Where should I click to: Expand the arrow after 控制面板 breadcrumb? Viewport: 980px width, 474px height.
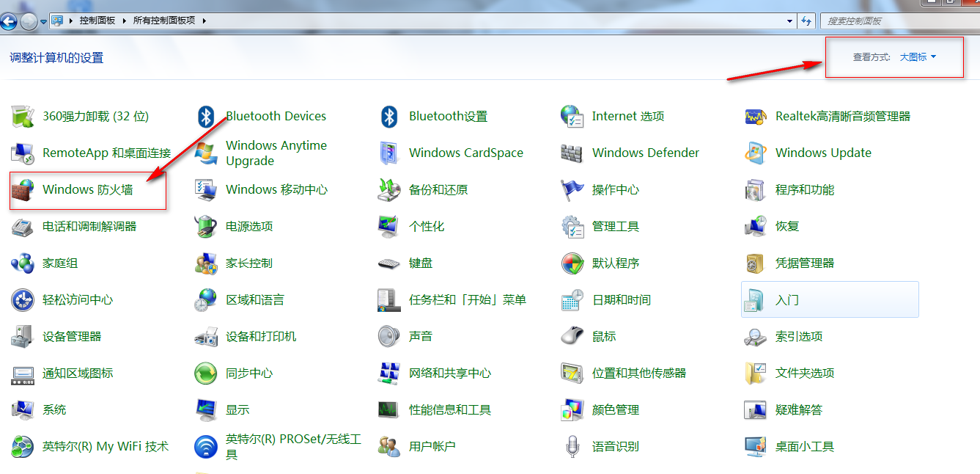pos(124,21)
